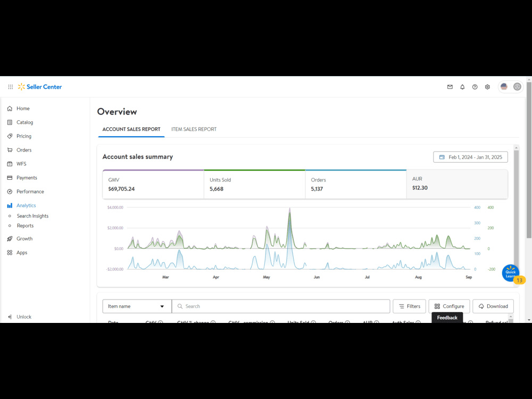Click the Search input field
The image size is (532, 399).
tap(281, 306)
